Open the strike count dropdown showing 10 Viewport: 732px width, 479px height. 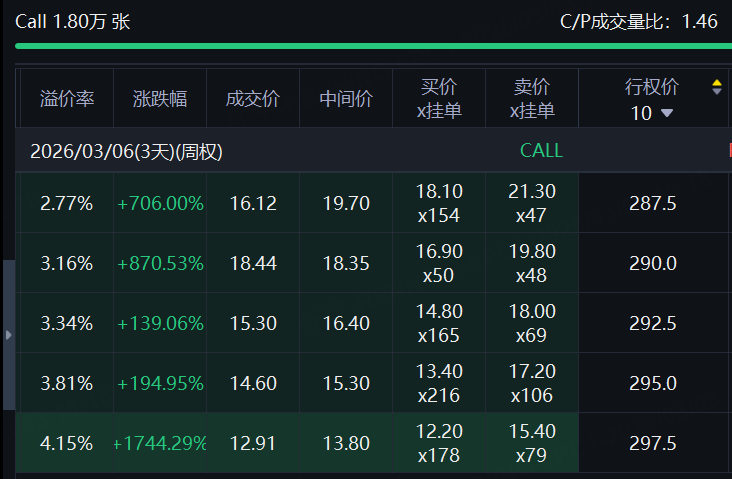tap(652, 113)
